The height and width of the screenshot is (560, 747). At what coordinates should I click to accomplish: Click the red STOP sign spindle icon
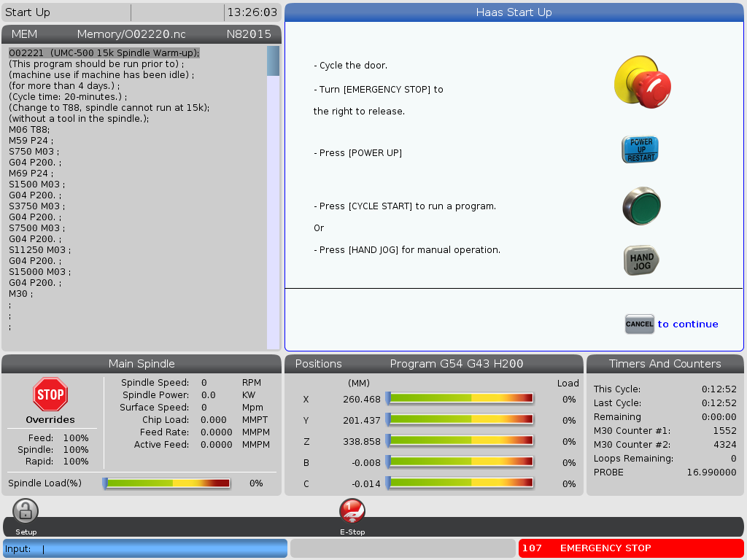click(x=50, y=394)
